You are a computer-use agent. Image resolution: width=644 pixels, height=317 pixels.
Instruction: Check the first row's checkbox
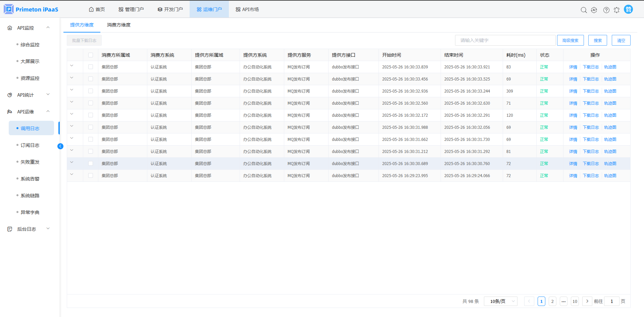[91, 67]
